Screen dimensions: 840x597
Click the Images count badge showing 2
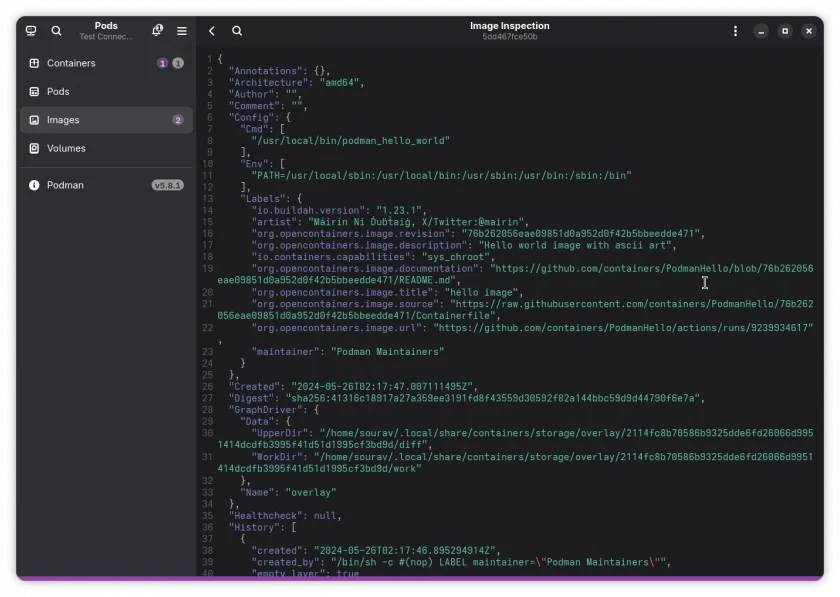click(178, 120)
